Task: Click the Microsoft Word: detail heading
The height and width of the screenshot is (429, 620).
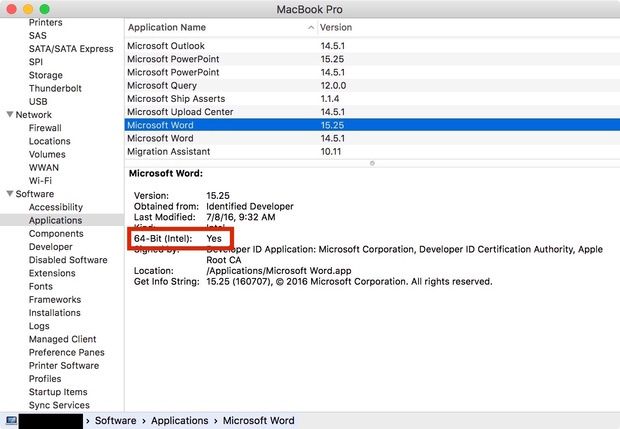Action: [166, 173]
